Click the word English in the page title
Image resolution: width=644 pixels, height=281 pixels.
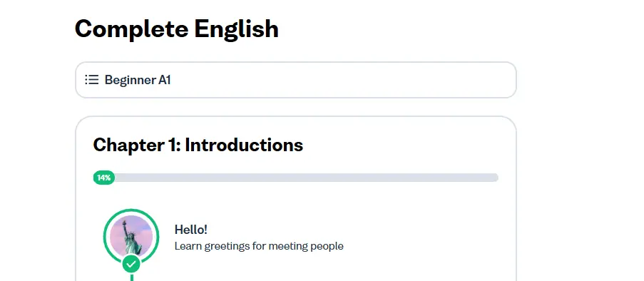(237, 29)
